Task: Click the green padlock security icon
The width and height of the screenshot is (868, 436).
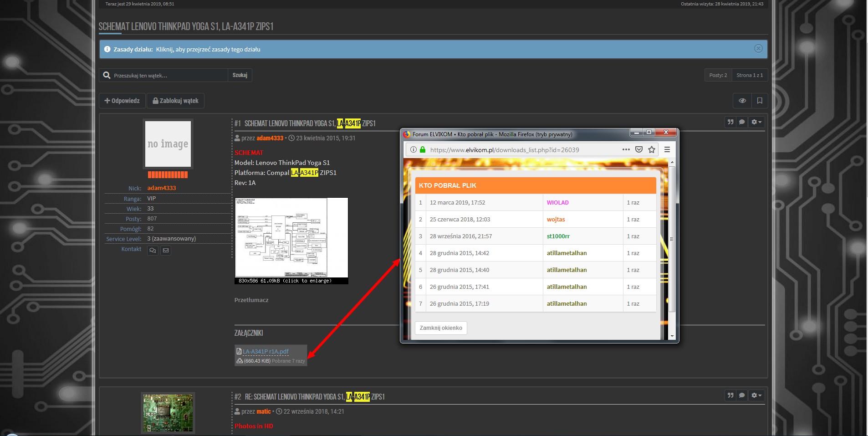Action: click(423, 149)
